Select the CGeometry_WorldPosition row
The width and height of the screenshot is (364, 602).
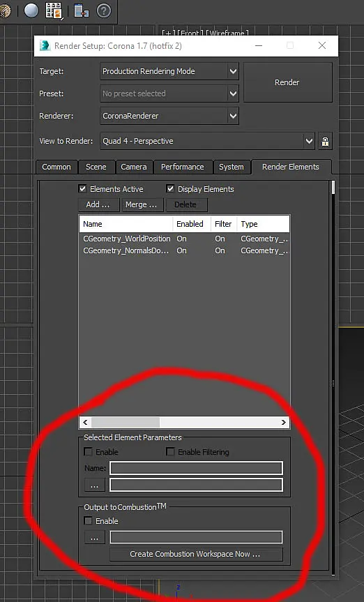point(184,239)
